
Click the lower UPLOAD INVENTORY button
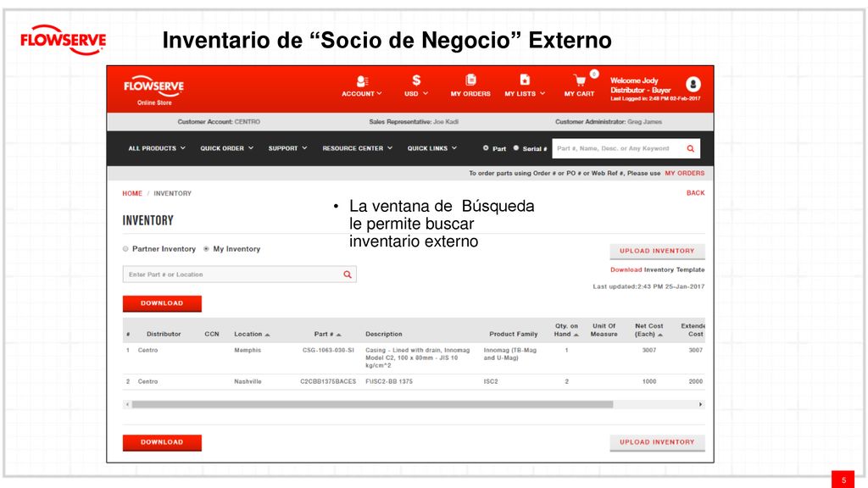coord(657,442)
